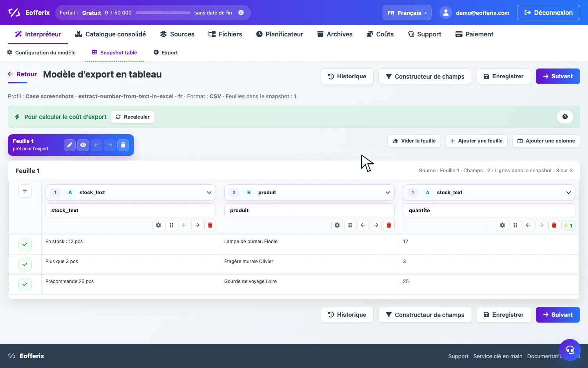This screenshot has width=588, height=368.
Task: Click the produit column name field
Action: pyautogui.click(x=309, y=210)
